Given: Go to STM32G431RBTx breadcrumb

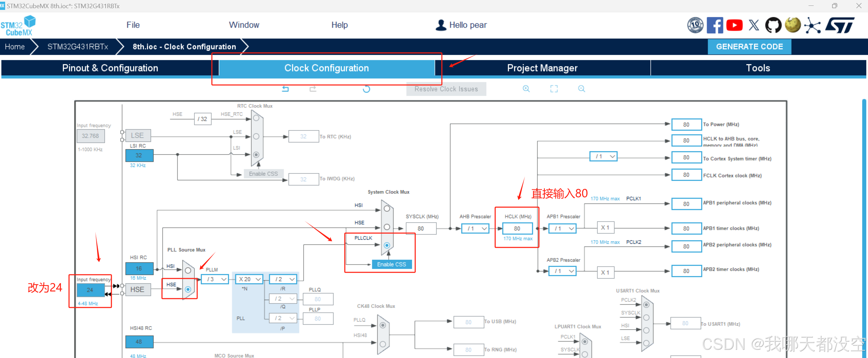Looking at the screenshot, I should 78,47.
